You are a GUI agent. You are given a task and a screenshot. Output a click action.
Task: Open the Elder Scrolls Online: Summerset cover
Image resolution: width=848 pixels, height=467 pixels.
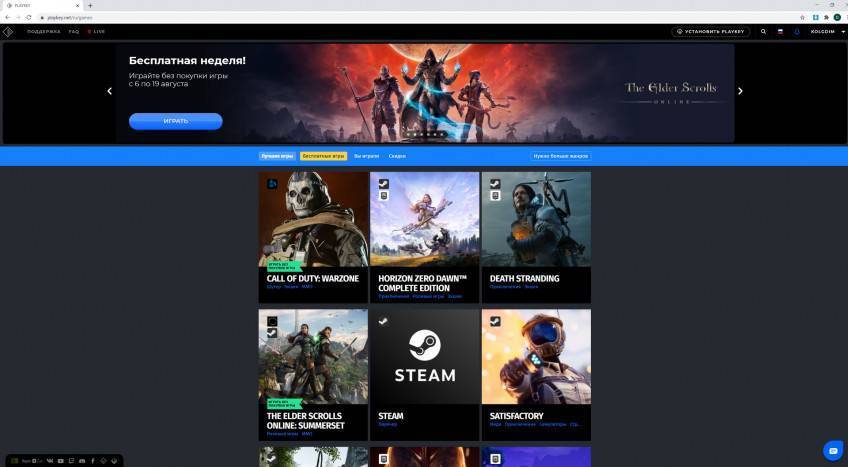(x=313, y=357)
